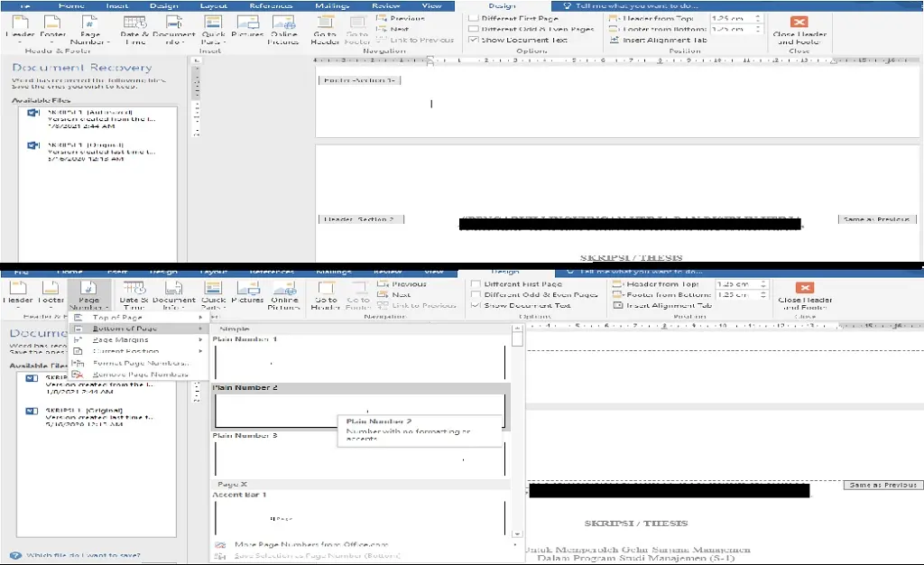The width and height of the screenshot is (924, 565).
Task: Go to Header in upper window
Action: pos(325,30)
